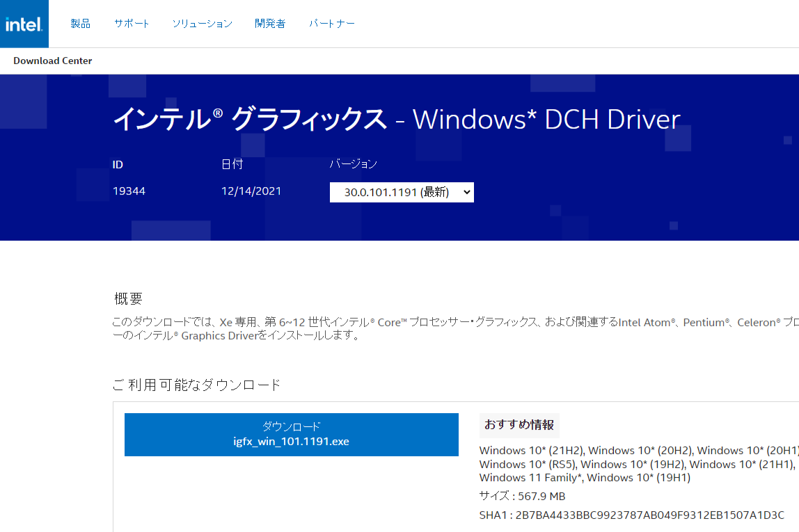
Task: Click the 概要 heading
Action: point(128,298)
